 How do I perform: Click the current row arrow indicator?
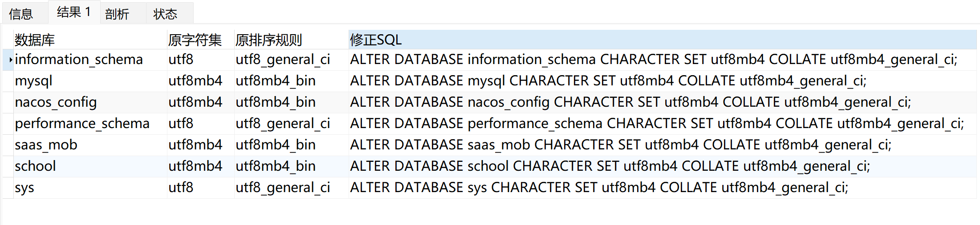(10, 60)
